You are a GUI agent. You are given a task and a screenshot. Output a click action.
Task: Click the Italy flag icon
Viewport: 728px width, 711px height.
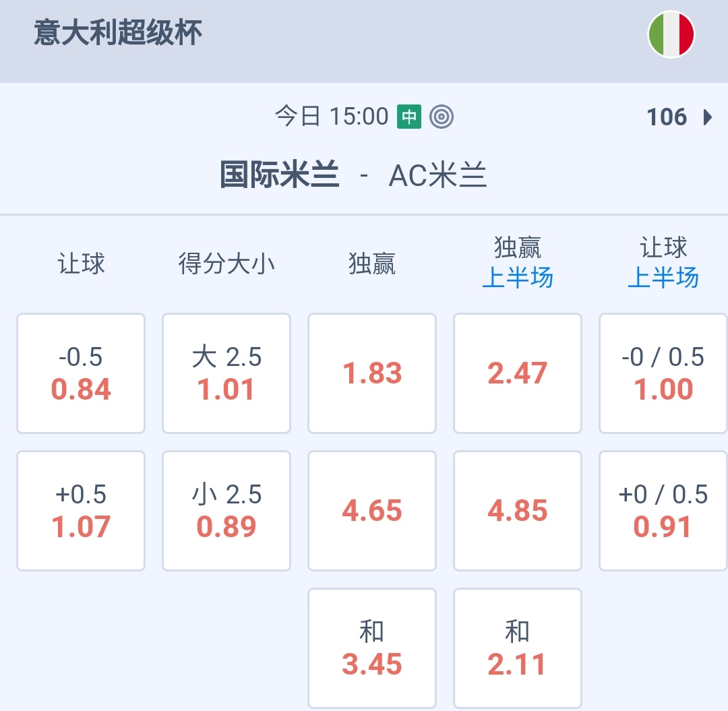tap(671, 34)
